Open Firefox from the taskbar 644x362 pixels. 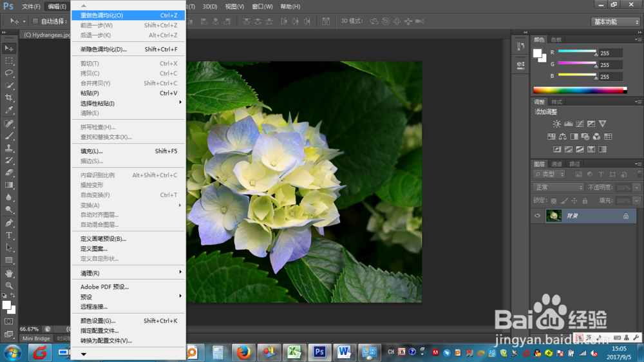(243, 352)
